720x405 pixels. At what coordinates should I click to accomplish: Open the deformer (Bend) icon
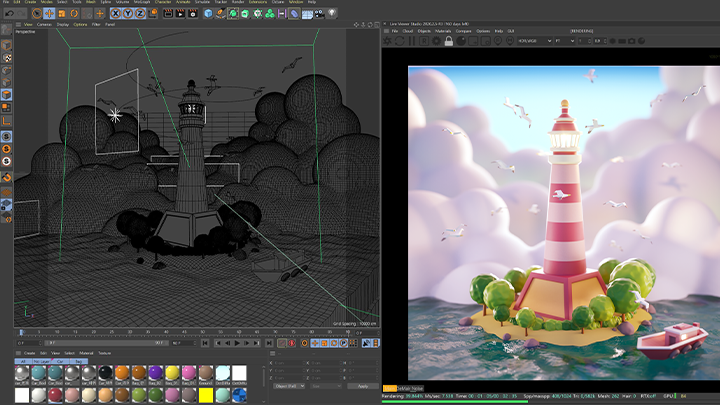point(294,14)
